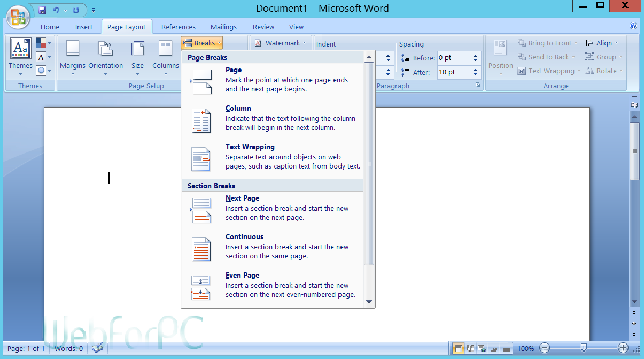Click Send to Back

point(547,57)
